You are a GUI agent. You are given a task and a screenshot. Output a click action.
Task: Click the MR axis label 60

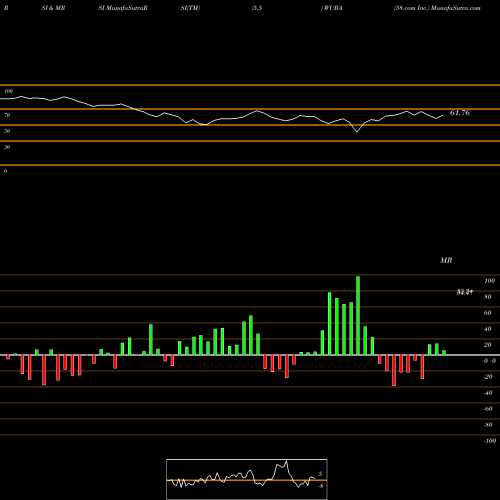(488, 313)
